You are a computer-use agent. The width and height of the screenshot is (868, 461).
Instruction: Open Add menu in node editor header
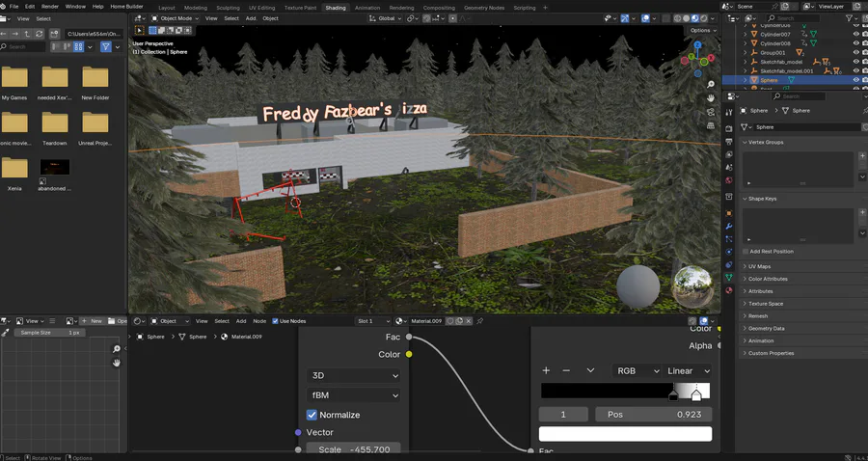point(241,321)
